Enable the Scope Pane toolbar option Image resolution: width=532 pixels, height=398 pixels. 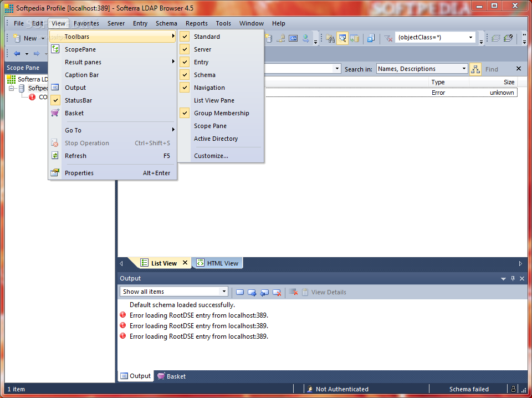(221, 126)
